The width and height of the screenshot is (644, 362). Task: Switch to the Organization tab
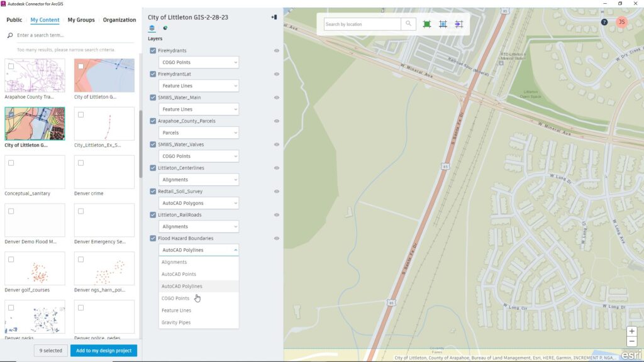(119, 19)
